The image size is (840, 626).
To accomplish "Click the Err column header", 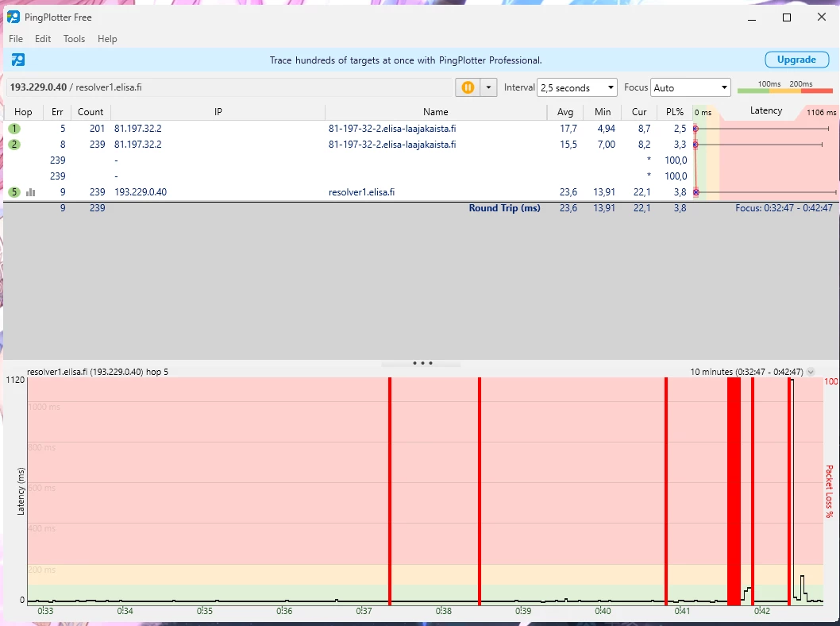I will click(57, 112).
